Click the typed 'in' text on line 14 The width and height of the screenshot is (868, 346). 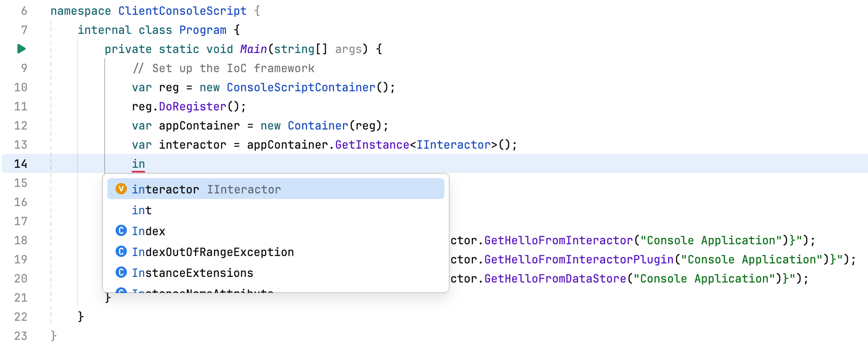(x=138, y=163)
